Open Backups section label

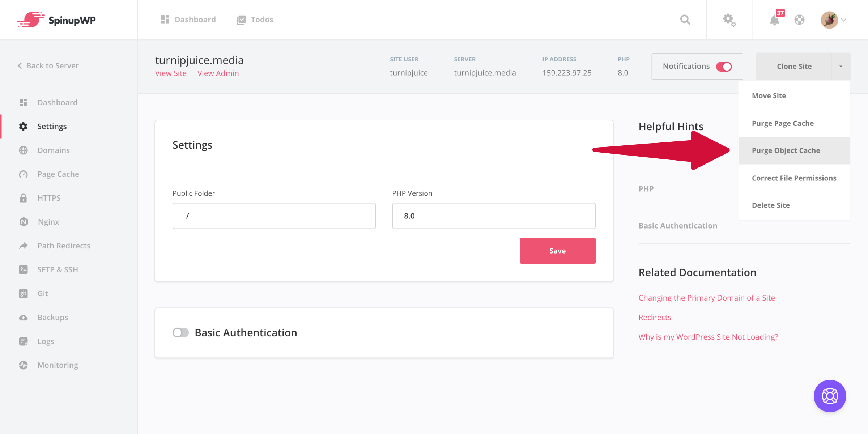coord(53,317)
